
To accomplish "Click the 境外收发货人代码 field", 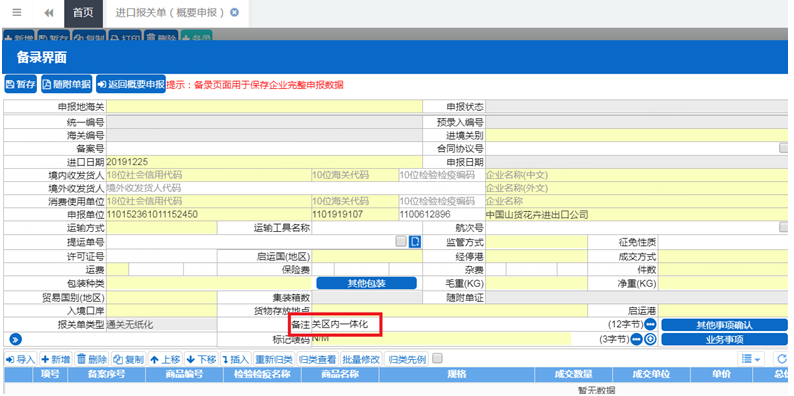I will tap(296, 188).
